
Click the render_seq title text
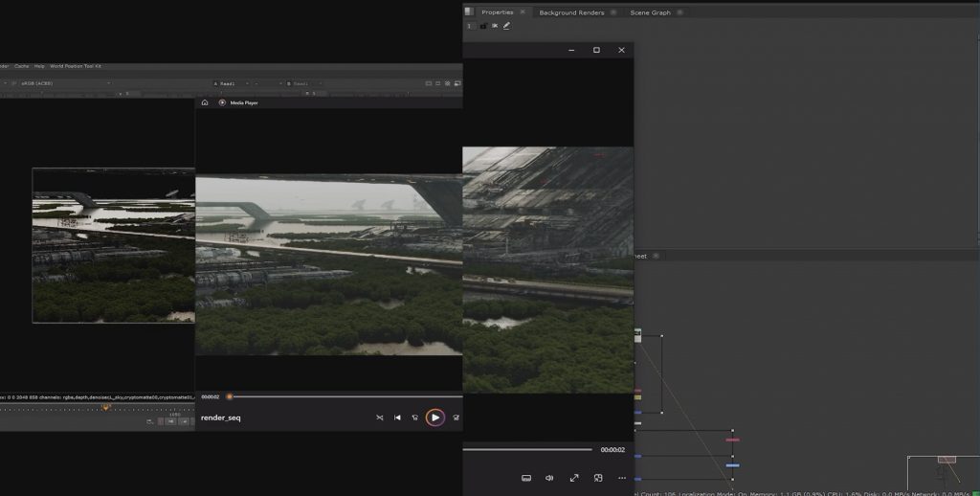[221, 417]
